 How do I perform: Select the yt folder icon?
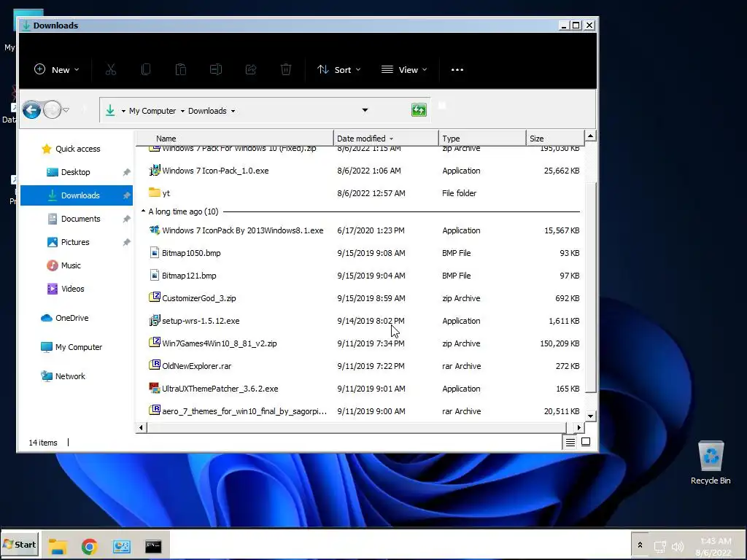point(155,192)
